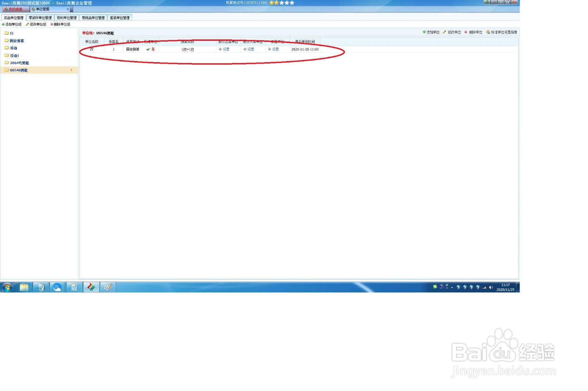Select the 双 unit name cell
The width and height of the screenshot is (588, 391).
click(92, 49)
